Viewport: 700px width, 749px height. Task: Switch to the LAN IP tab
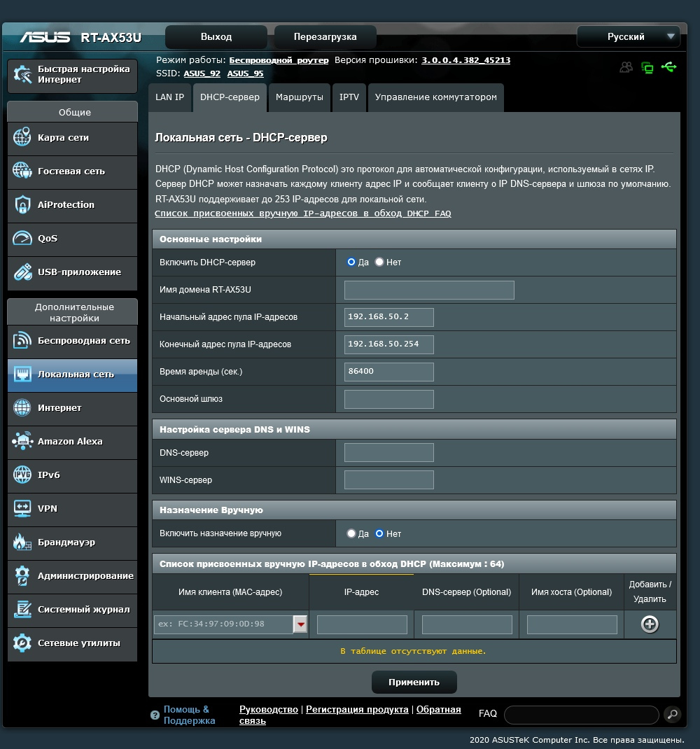tap(169, 97)
